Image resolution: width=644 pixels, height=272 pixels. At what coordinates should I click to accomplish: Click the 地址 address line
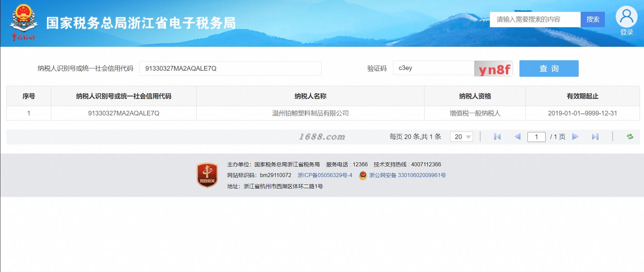[275, 186]
